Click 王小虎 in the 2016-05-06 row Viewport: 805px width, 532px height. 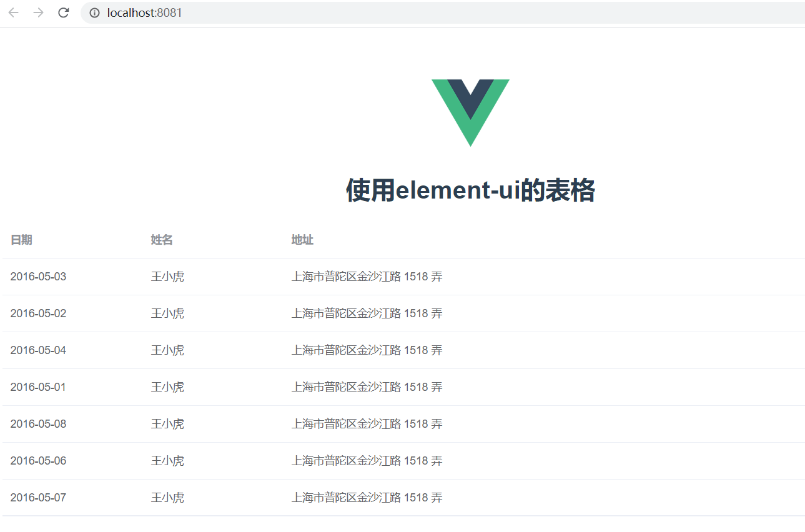pyautogui.click(x=167, y=461)
